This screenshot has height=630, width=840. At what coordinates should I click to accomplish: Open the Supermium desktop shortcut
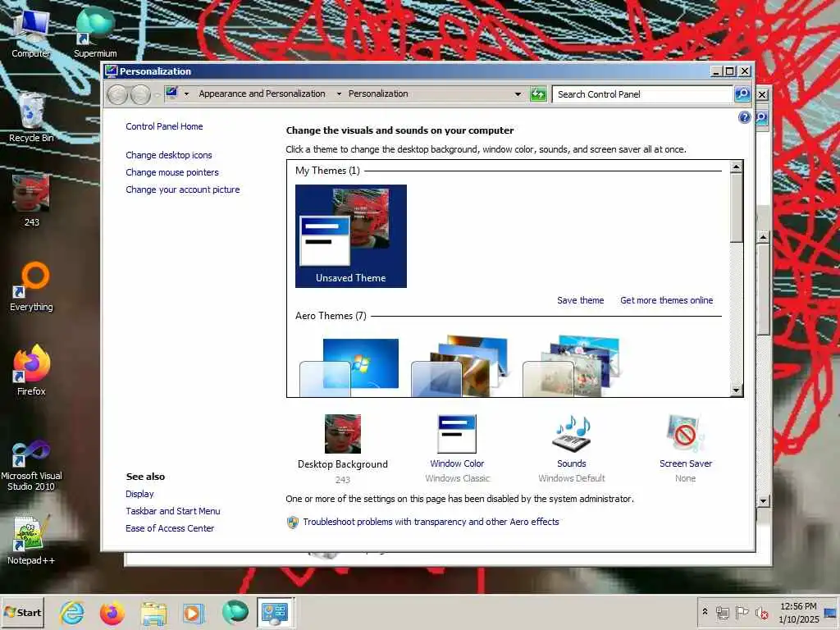coord(95,32)
